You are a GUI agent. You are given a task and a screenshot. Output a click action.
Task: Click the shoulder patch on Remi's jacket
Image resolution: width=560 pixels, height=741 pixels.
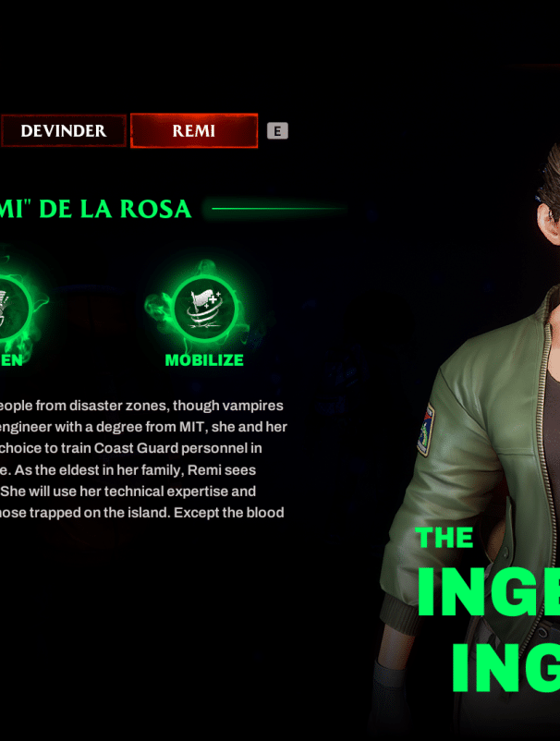pos(426,429)
